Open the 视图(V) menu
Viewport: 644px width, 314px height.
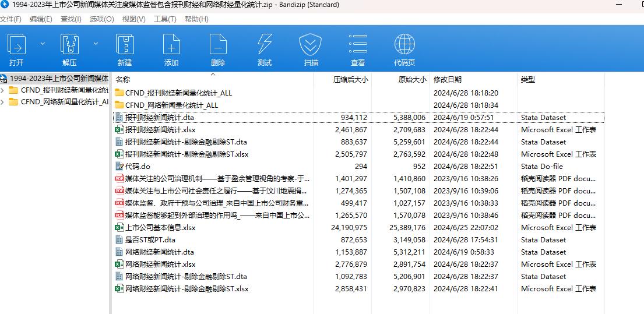click(134, 19)
